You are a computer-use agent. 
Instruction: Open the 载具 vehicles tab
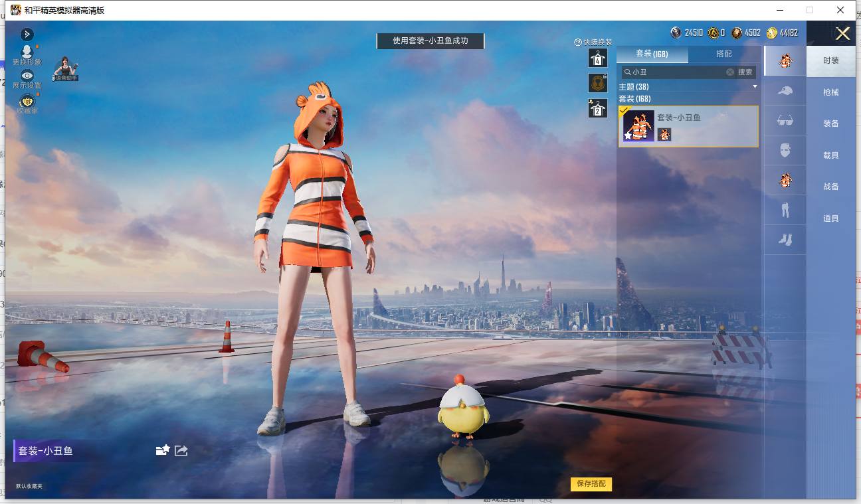[831, 155]
